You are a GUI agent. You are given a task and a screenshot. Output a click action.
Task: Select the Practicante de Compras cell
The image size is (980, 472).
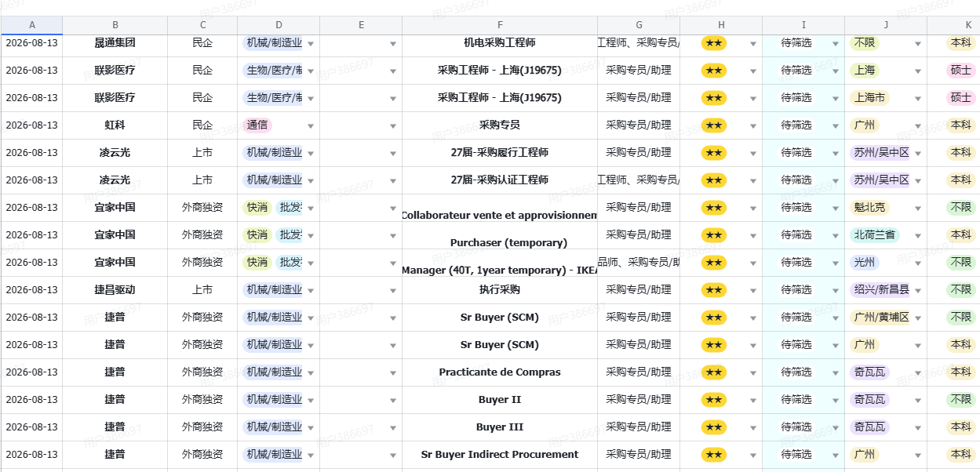[500, 372]
